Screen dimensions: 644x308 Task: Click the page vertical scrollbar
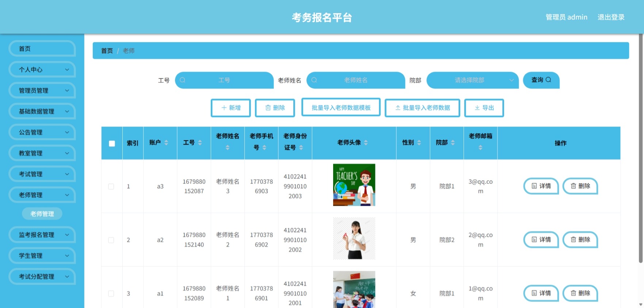coord(641,149)
